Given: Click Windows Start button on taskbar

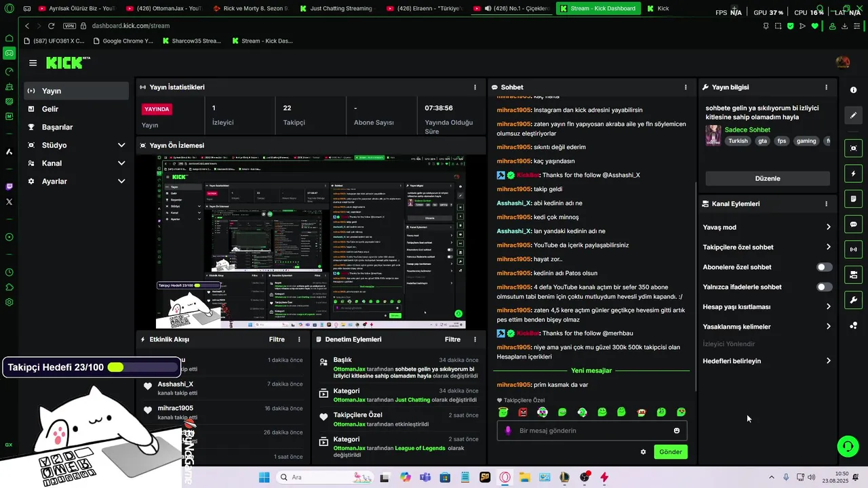Looking at the screenshot, I should pos(264,477).
